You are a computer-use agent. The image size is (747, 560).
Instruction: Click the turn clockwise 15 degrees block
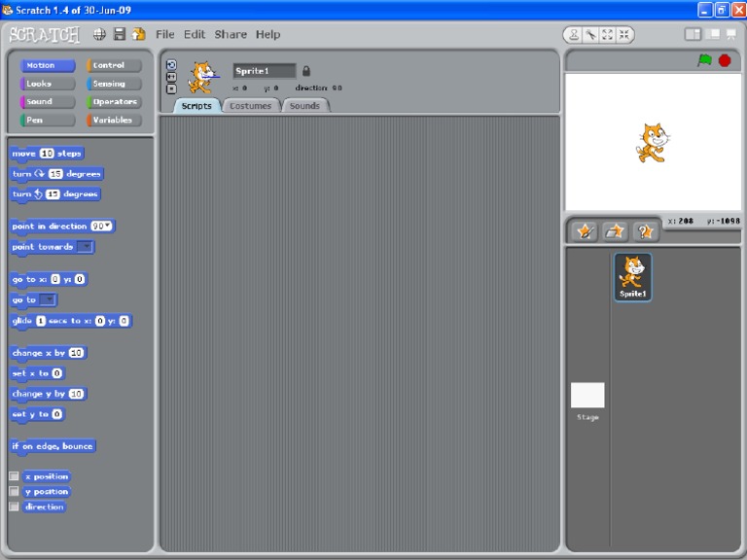pyautogui.click(x=56, y=174)
